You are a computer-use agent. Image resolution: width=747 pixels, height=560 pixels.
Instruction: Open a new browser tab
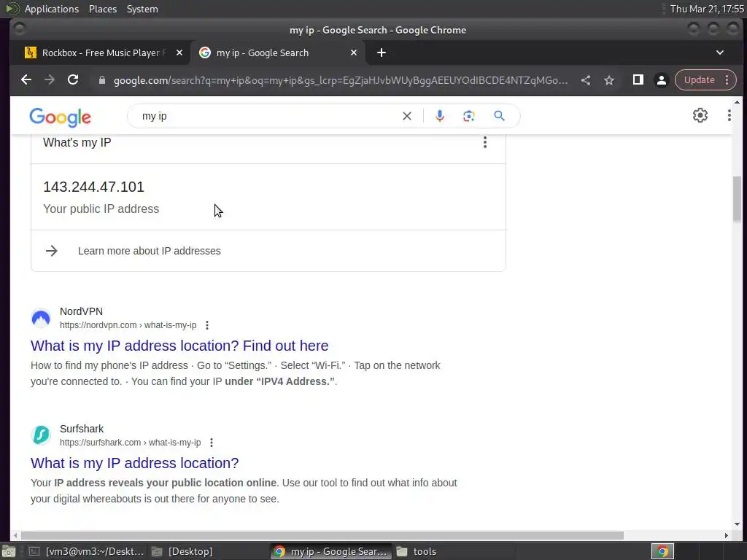[381, 52]
